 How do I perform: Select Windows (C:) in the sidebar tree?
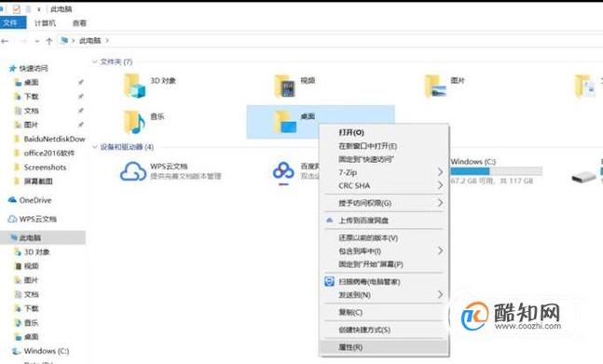[x=41, y=351]
